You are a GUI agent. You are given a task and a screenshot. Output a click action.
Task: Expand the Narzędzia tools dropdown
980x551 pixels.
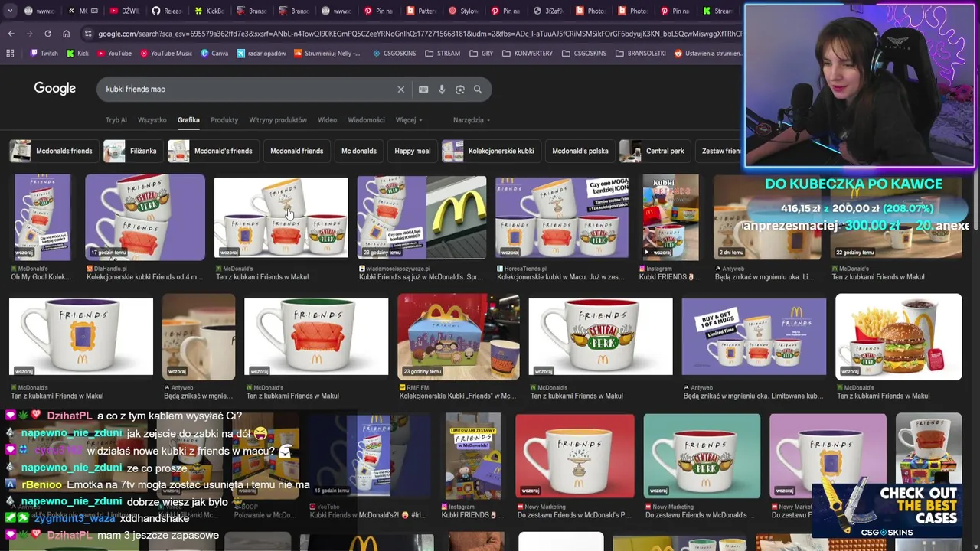472,120
